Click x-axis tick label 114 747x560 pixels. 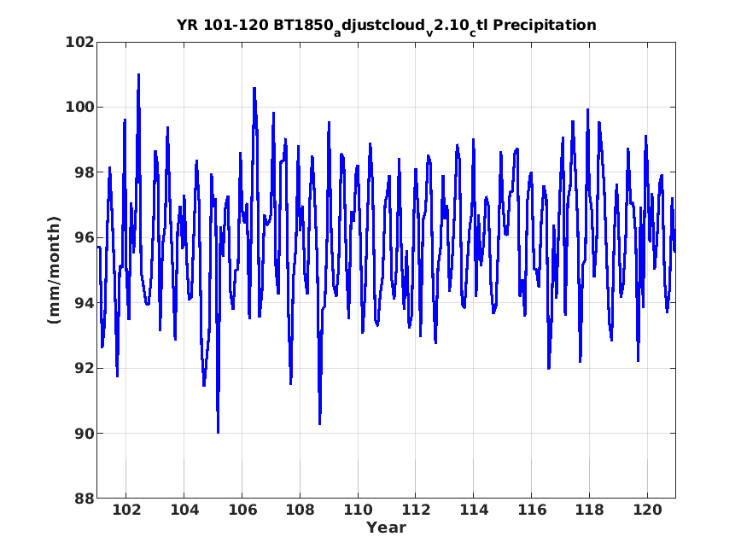click(474, 510)
